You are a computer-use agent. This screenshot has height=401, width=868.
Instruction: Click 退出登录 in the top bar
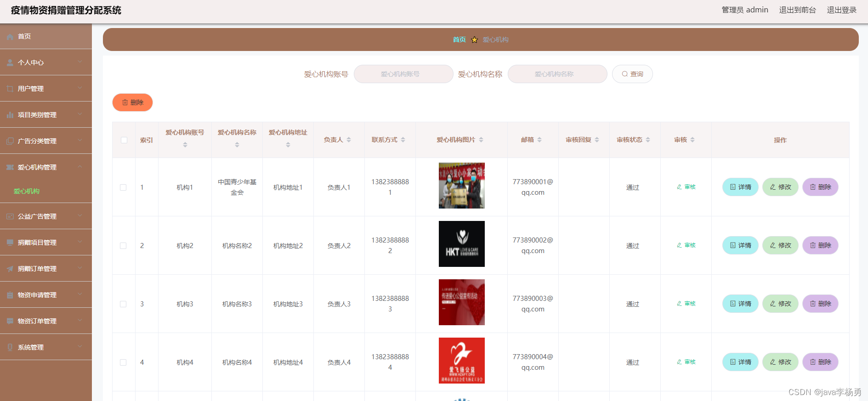[x=842, y=10]
